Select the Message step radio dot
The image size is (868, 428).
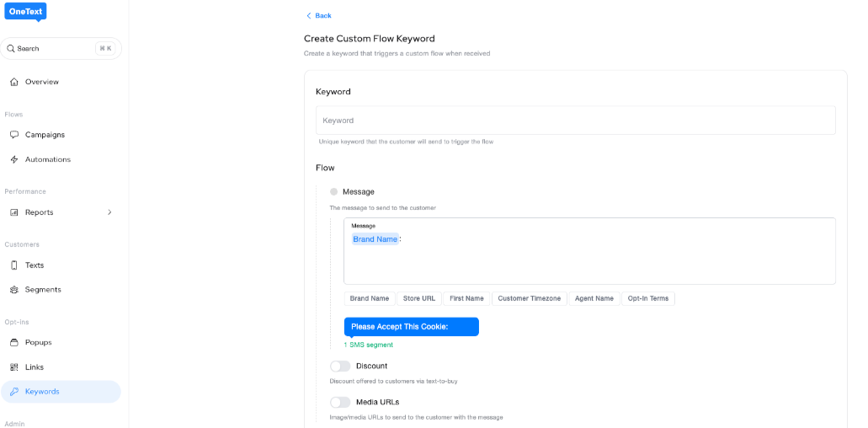click(x=334, y=192)
